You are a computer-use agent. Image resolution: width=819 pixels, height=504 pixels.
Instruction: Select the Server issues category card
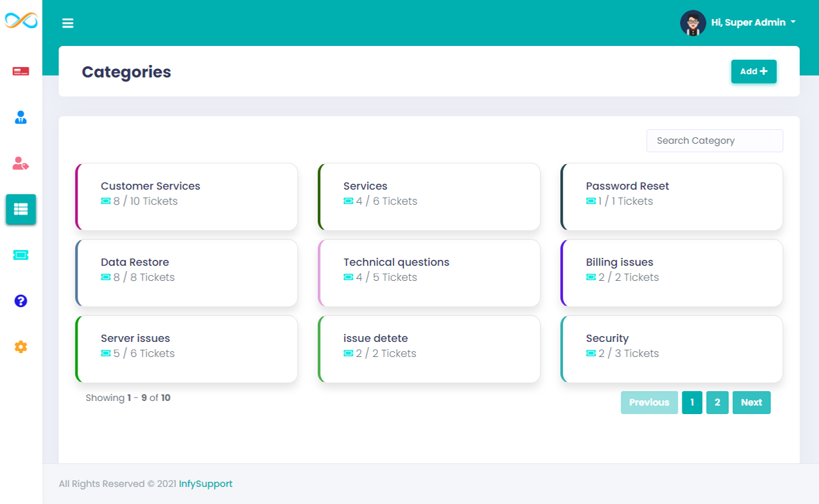(x=186, y=348)
